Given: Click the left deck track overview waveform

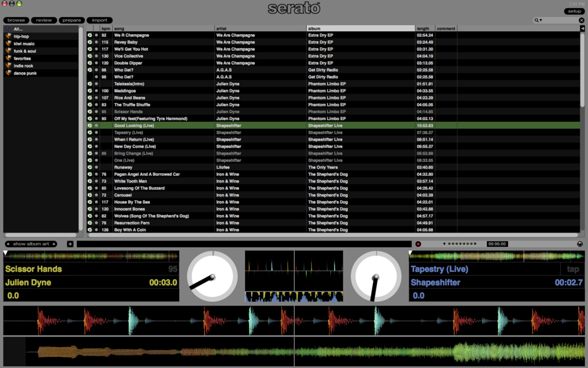Looking at the screenshot, I should pyautogui.click(x=91, y=257).
